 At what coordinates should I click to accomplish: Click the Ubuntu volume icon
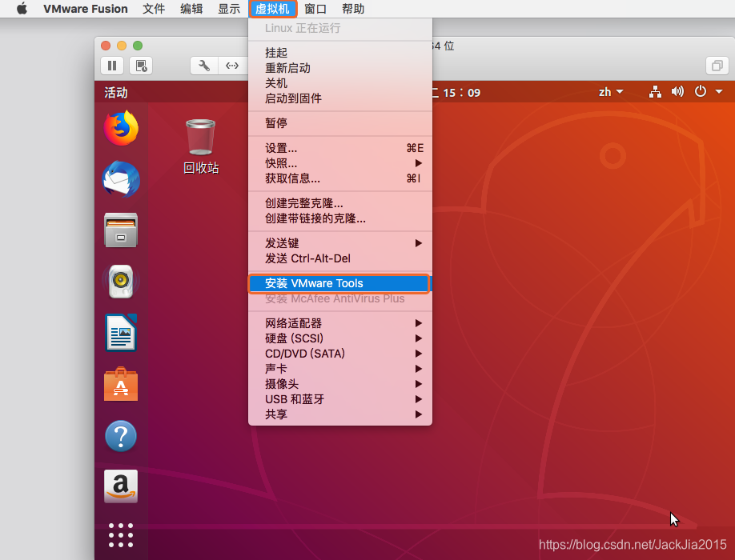[x=677, y=92]
